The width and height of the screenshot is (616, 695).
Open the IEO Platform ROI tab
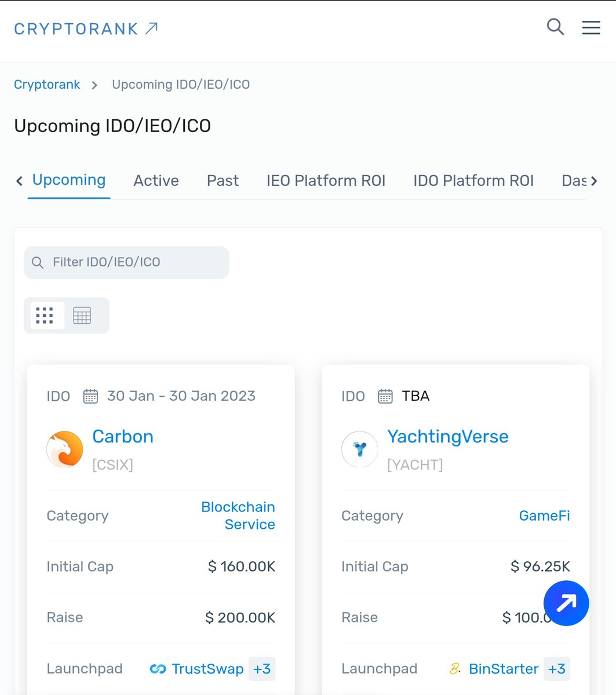(x=326, y=181)
